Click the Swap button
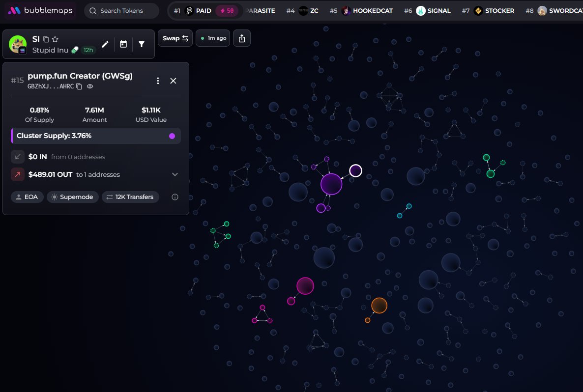 175,38
